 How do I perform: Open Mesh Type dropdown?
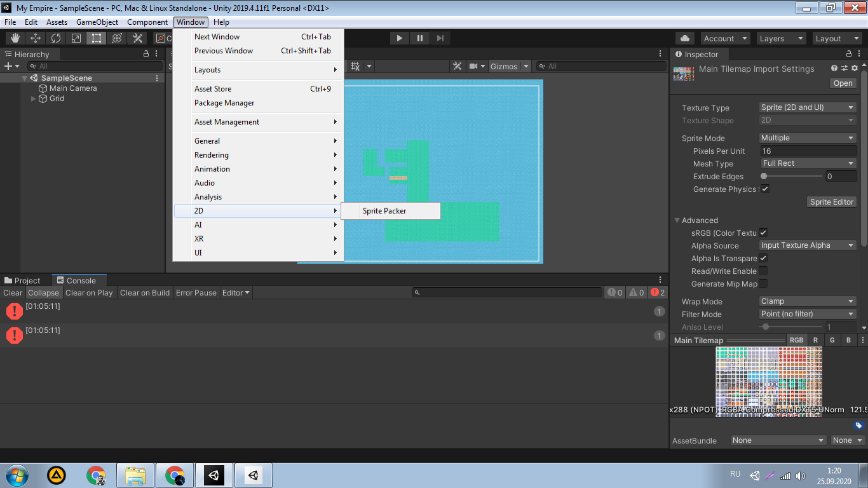(x=808, y=163)
